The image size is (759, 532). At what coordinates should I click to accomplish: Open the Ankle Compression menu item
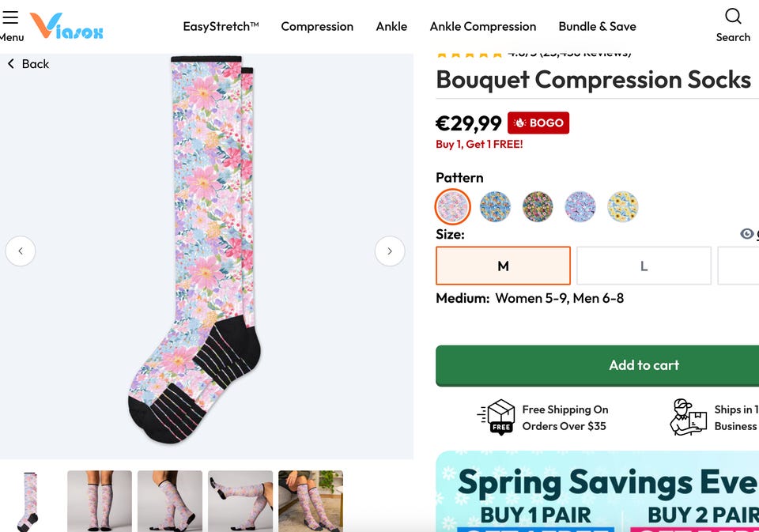point(483,26)
